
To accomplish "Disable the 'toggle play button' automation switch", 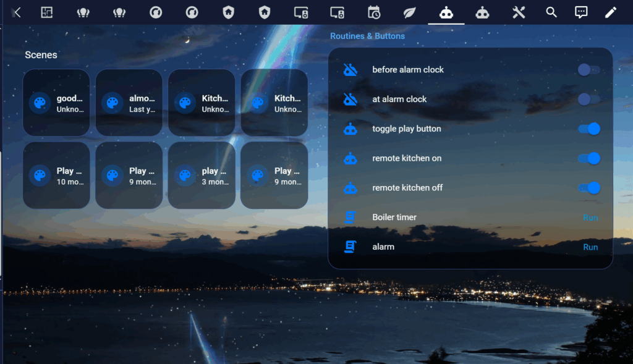I will tap(588, 129).
